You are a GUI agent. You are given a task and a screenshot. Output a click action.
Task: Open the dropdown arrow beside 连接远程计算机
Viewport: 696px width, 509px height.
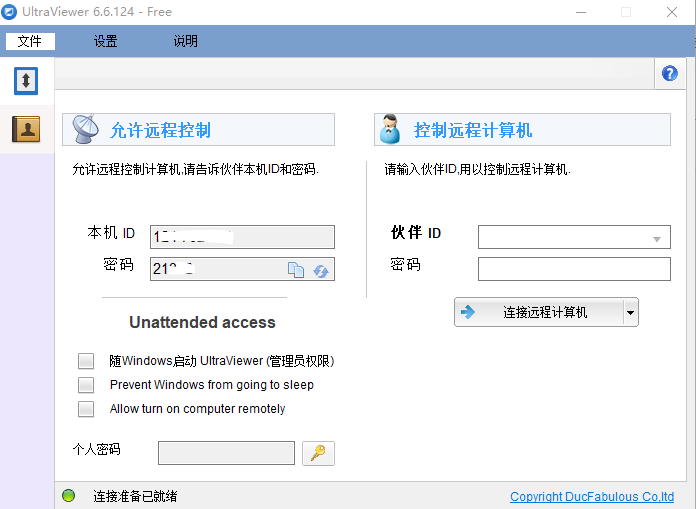[x=630, y=313]
